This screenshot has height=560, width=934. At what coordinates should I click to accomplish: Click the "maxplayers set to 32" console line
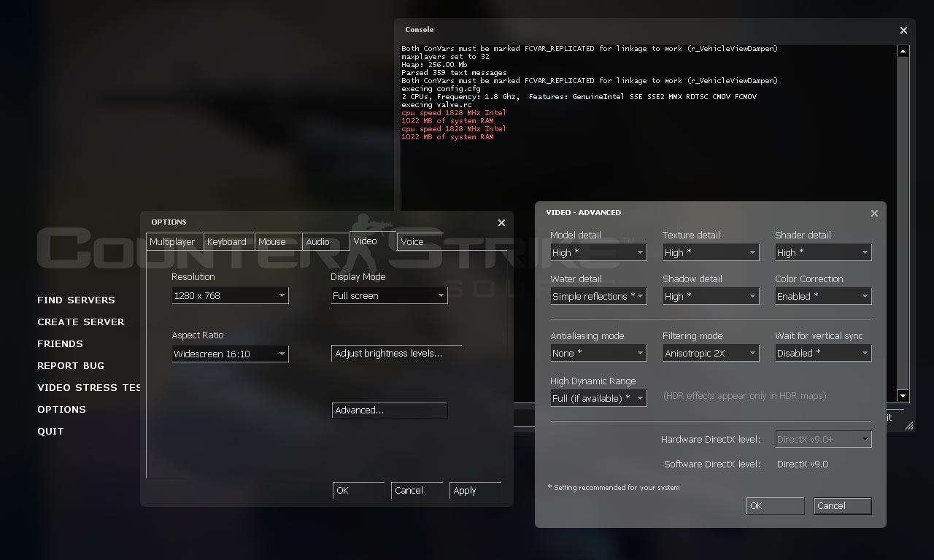click(x=445, y=57)
